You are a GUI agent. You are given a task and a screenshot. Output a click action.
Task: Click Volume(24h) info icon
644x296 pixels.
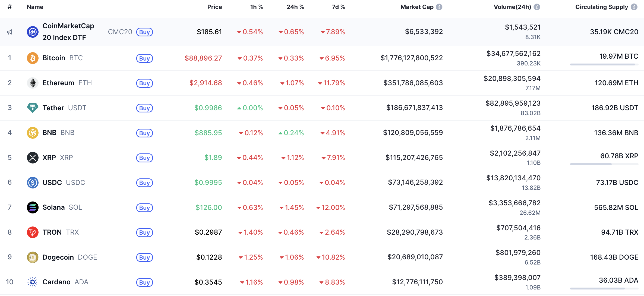(537, 7)
